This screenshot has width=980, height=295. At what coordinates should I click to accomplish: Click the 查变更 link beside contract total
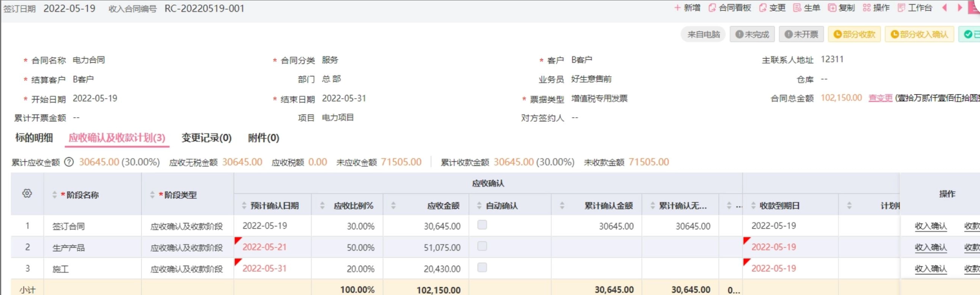pos(880,98)
